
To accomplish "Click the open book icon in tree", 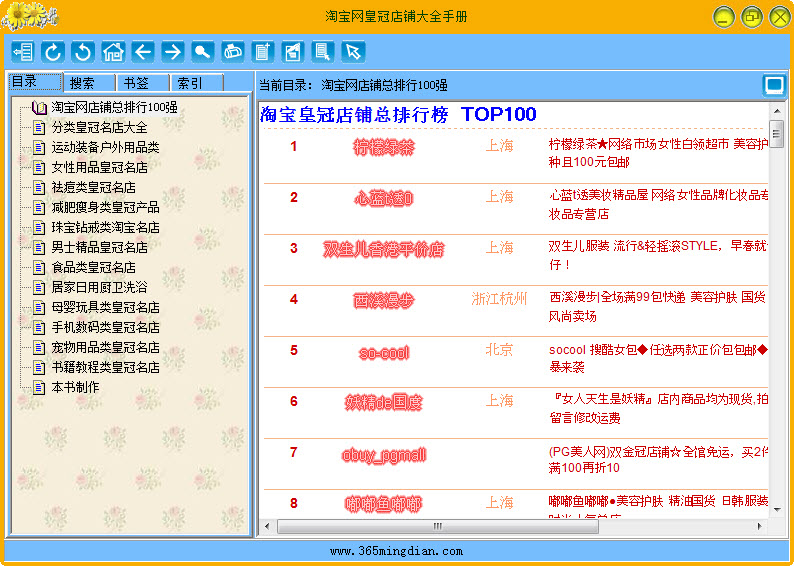I will 39,107.
